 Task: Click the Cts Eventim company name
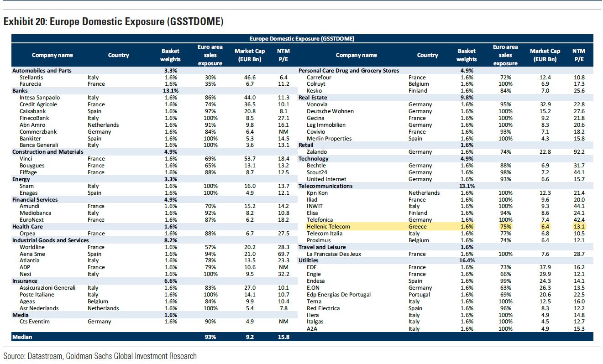pos(35,322)
